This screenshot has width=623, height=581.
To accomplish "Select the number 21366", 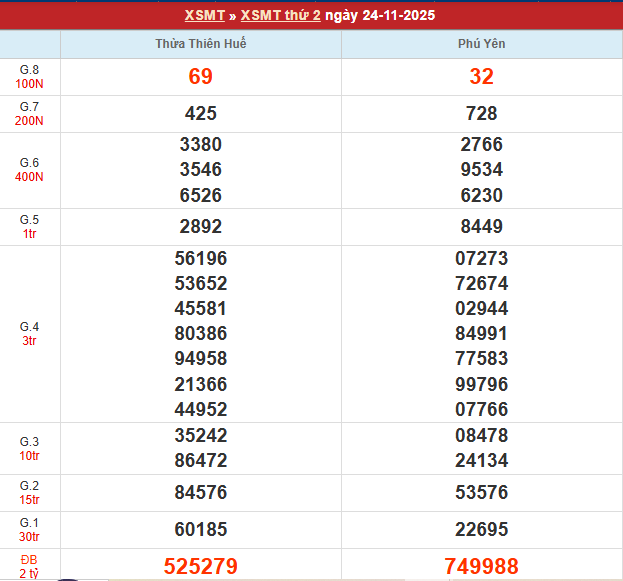I will pyautogui.click(x=201, y=384).
